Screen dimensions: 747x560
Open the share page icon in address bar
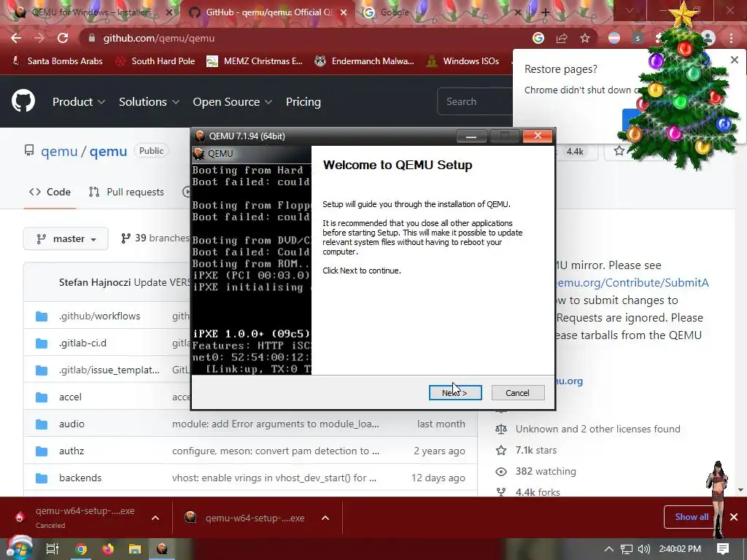(x=562, y=38)
